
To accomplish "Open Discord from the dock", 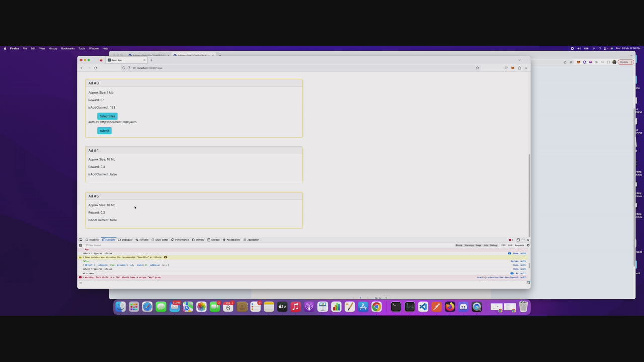I will [x=463, y=307].
